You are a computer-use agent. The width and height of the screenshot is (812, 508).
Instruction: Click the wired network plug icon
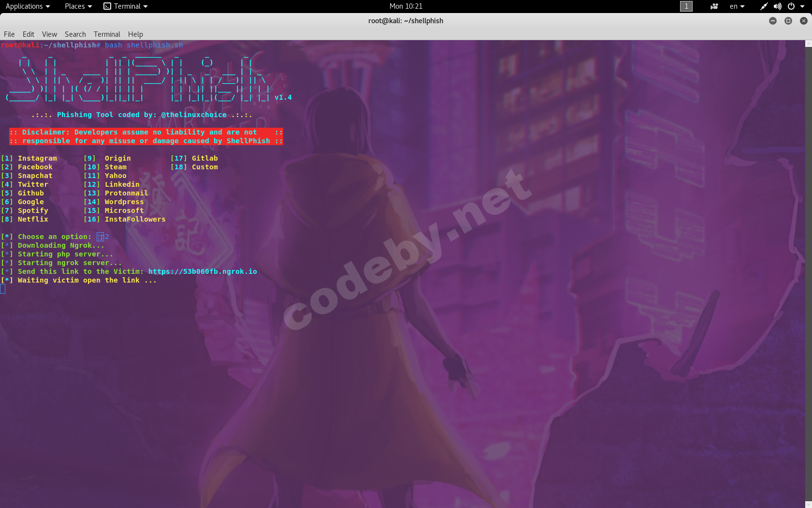(764, 6)
